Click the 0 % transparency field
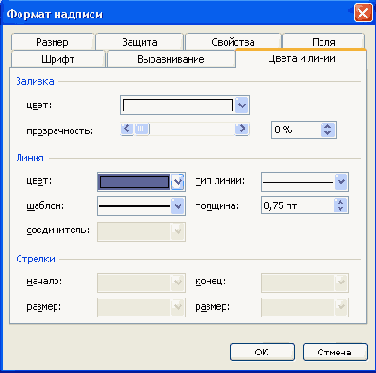Viewport: 376px width, 373px height. pos(296,130)
